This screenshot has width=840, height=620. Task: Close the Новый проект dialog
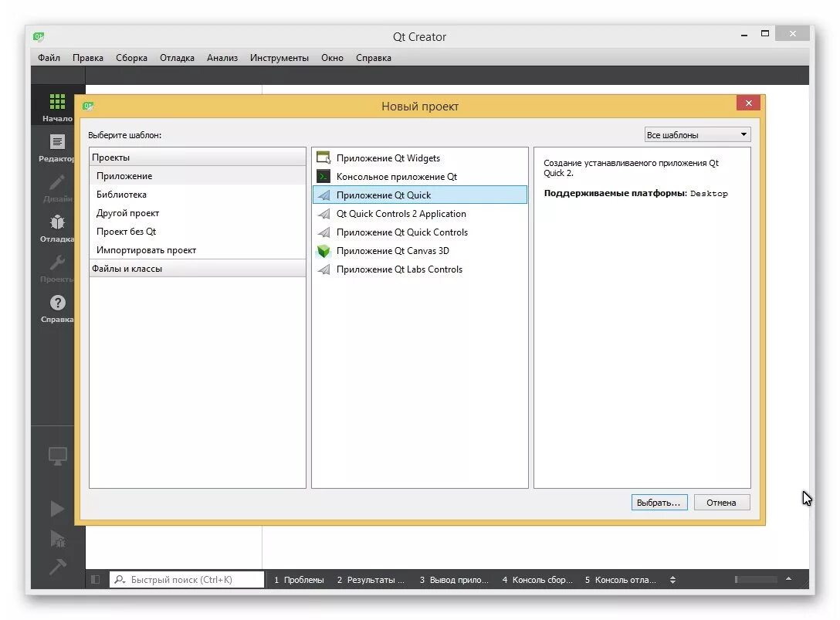(748, 103)
